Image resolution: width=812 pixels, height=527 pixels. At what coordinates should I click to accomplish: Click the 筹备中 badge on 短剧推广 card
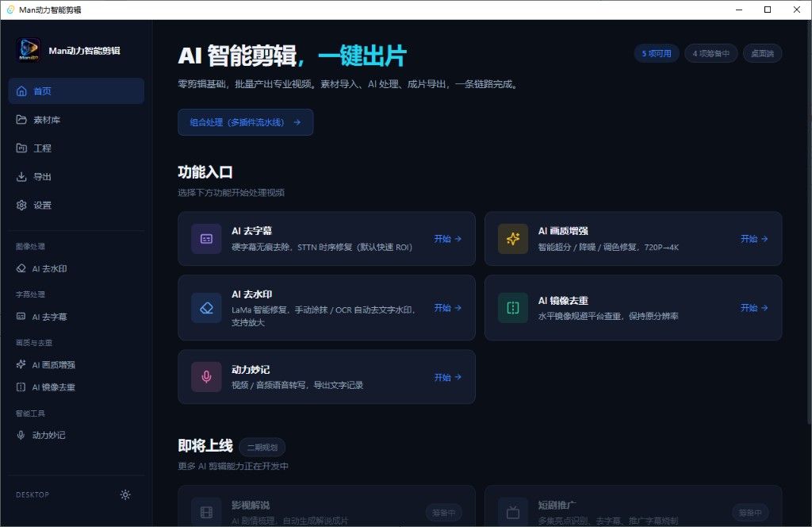(x=750, y=513)
